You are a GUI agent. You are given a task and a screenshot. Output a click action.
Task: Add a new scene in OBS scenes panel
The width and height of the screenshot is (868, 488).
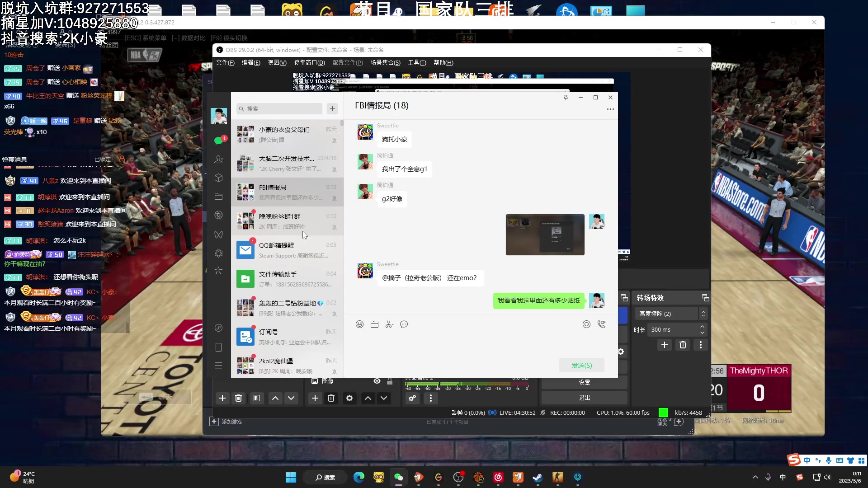point(222,398)
